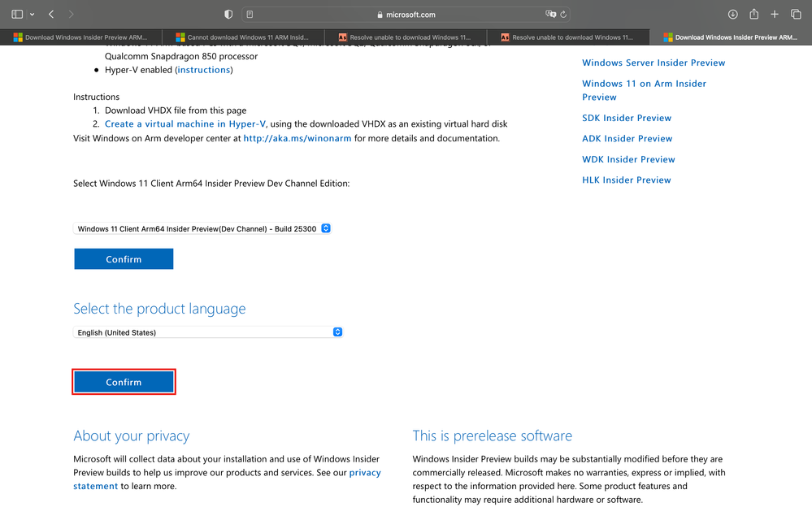Click the 'Select the product language' heading
812x507 pixels.
coord(159,309)
